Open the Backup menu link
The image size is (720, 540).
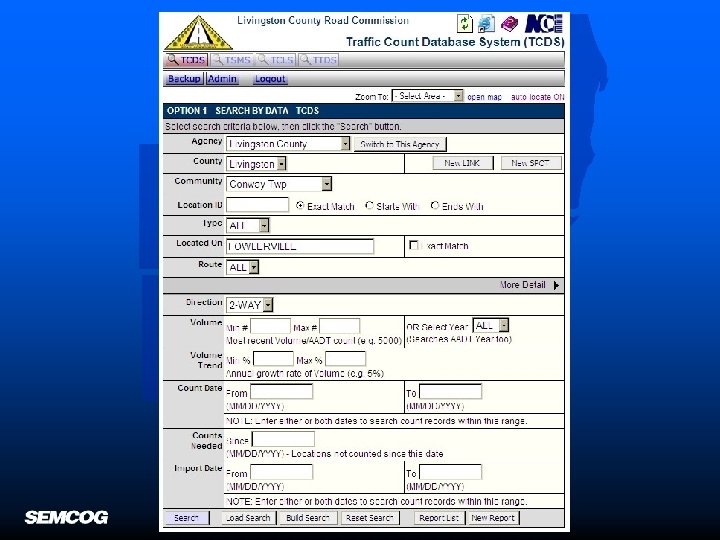click(184, 79)
